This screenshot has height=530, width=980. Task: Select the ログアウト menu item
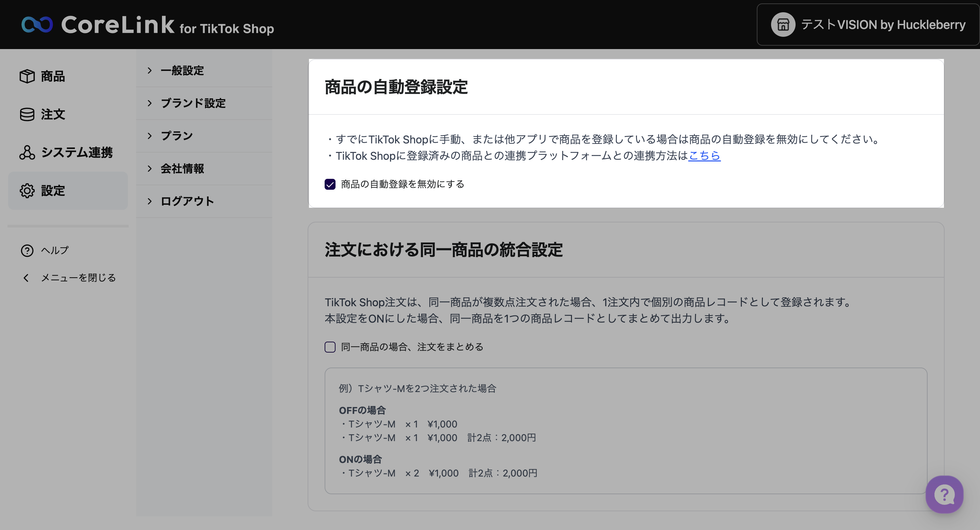[x=187, y=201]
